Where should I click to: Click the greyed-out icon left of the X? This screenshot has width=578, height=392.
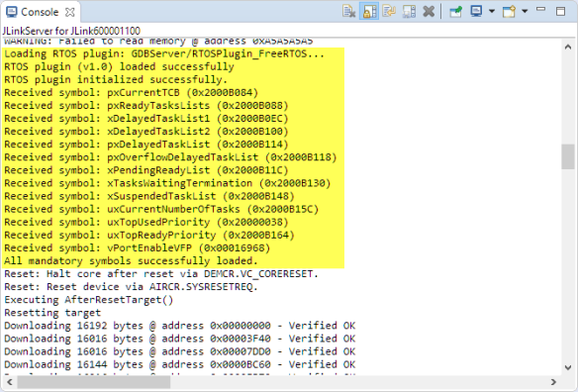click(409, 11)
